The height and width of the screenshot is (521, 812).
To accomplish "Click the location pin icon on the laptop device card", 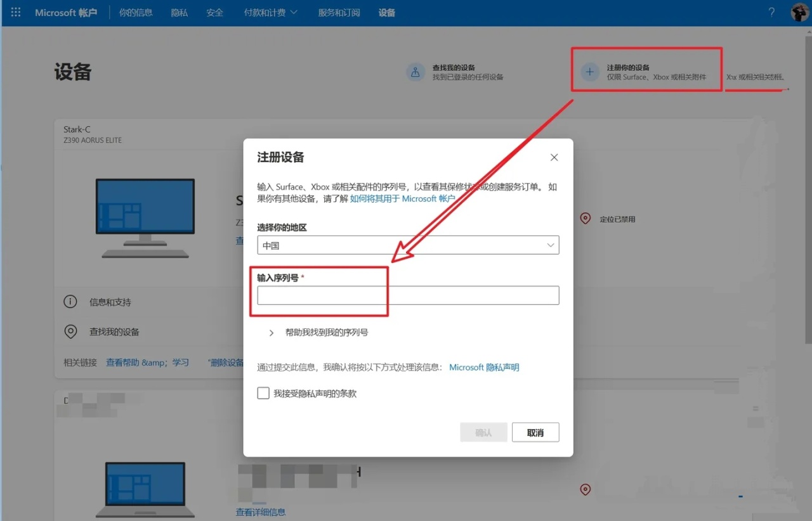I will tap(586, 489).
